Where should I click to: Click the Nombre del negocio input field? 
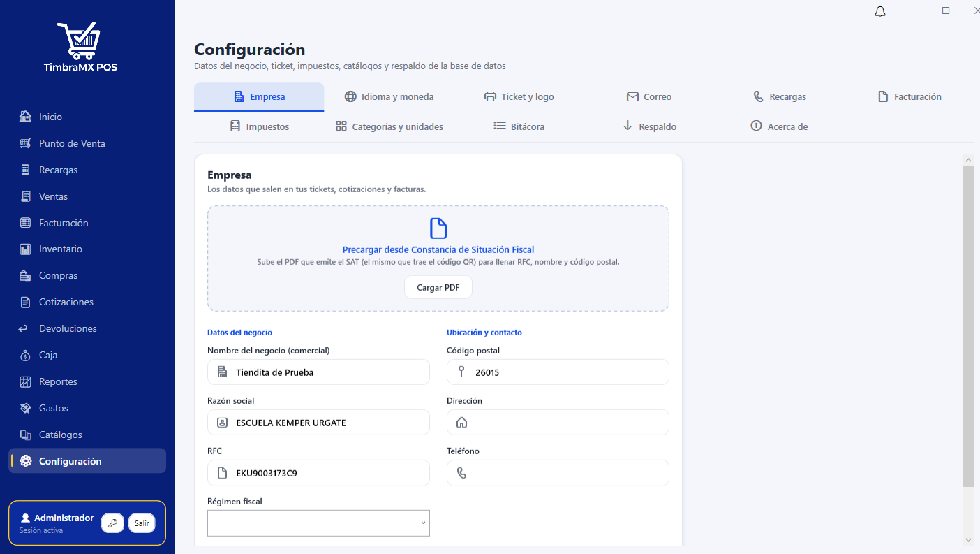point(318,372)
